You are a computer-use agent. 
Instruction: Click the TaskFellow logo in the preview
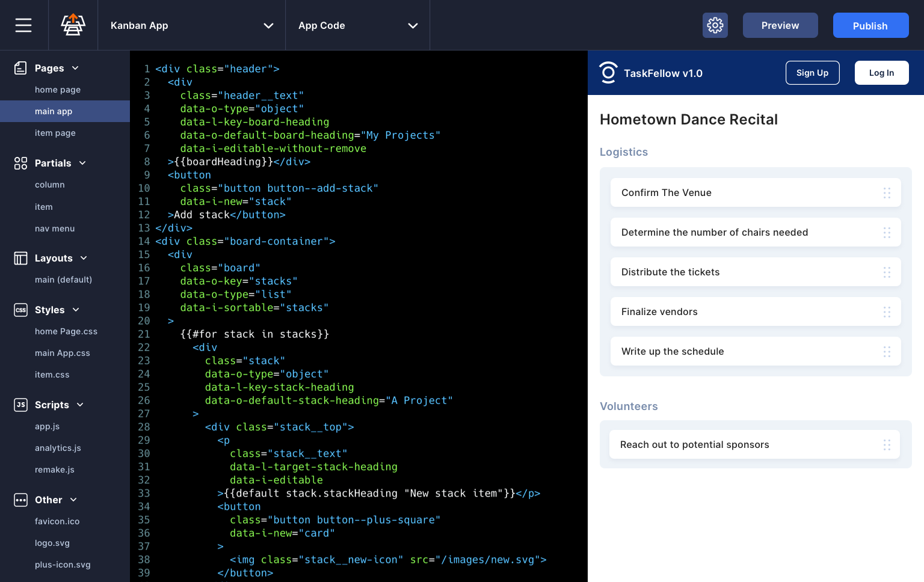click(608, 72)
